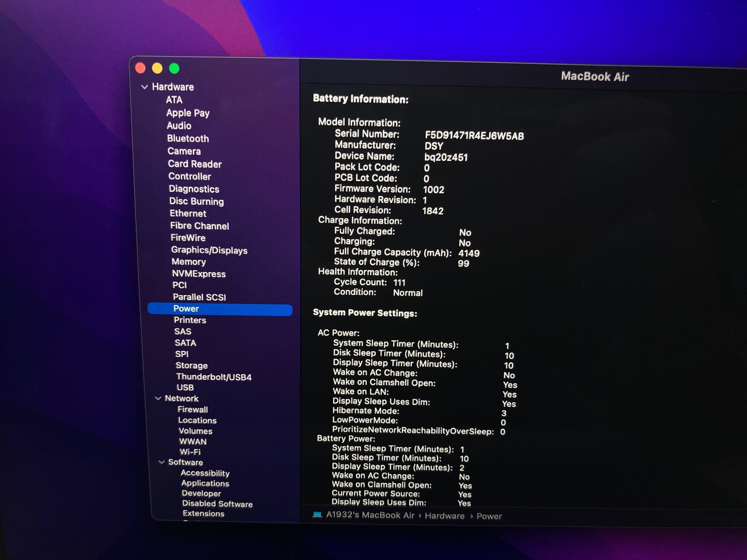This screenshot has height=560, width=747.
Task: Click the Manufacturer value DSY
Action: [434, 146]
